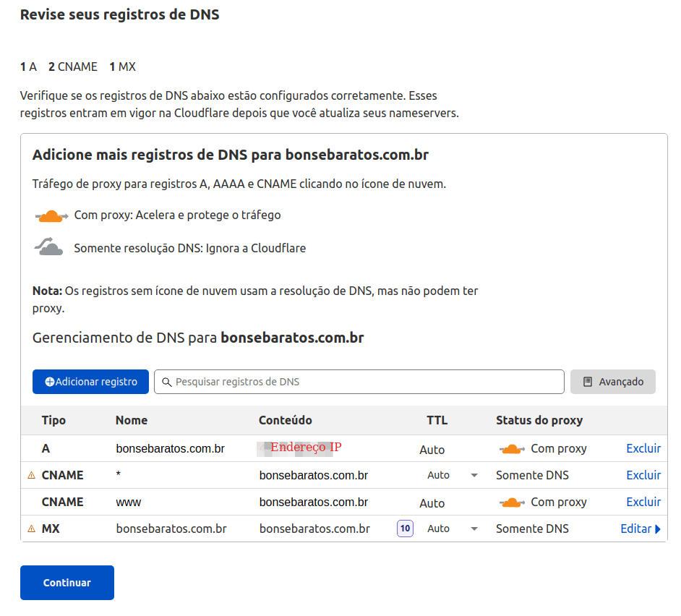The height and width of the screenshot is (616, 681).
Task: Click the Status do proxy column header
Action: [x=539, y=420]
